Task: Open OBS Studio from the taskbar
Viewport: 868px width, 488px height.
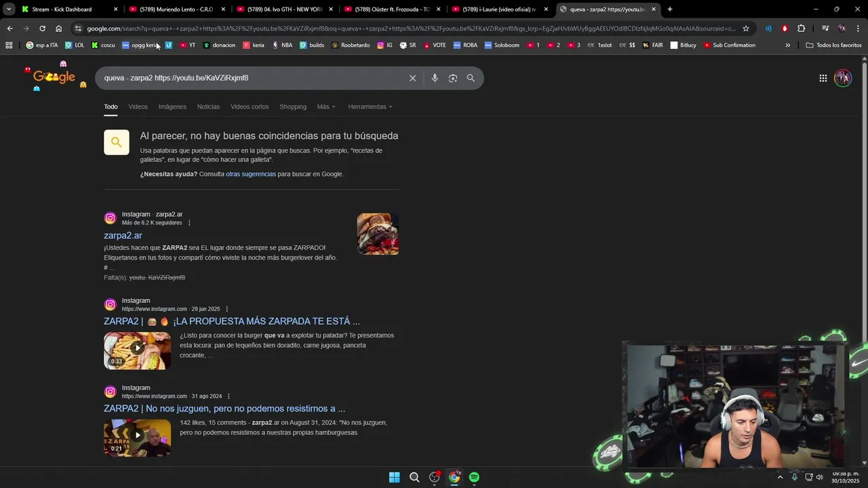Action: point(434,477)
